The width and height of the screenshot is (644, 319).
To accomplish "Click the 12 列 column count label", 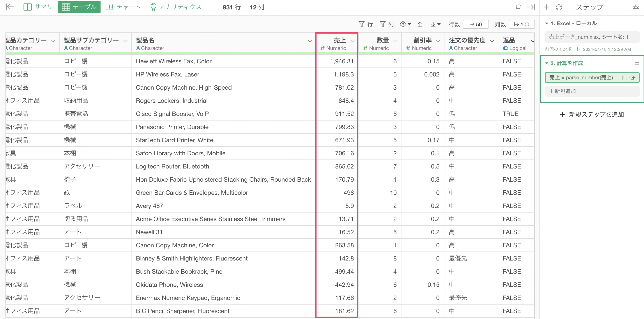I will click(x=257, y=7).
